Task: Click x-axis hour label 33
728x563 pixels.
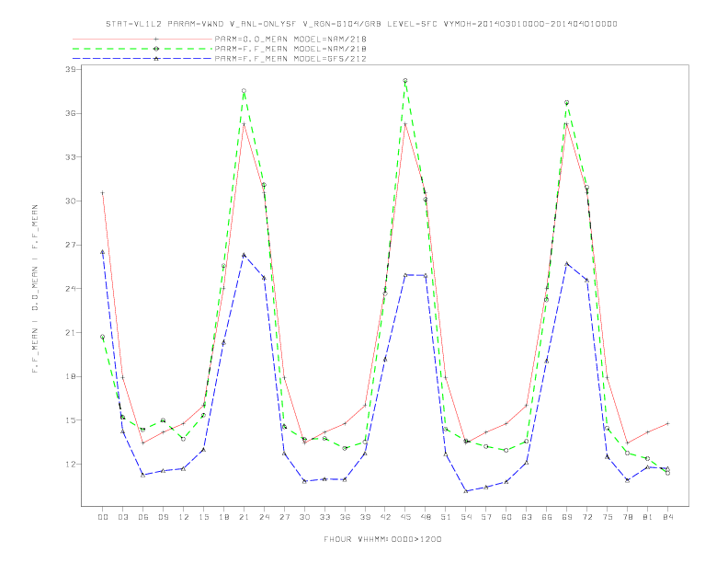Action: [x=324, y=517]
